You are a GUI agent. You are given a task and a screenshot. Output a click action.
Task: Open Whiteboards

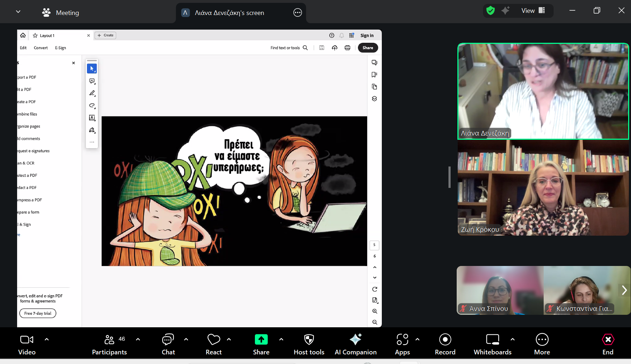click(492, 344)
